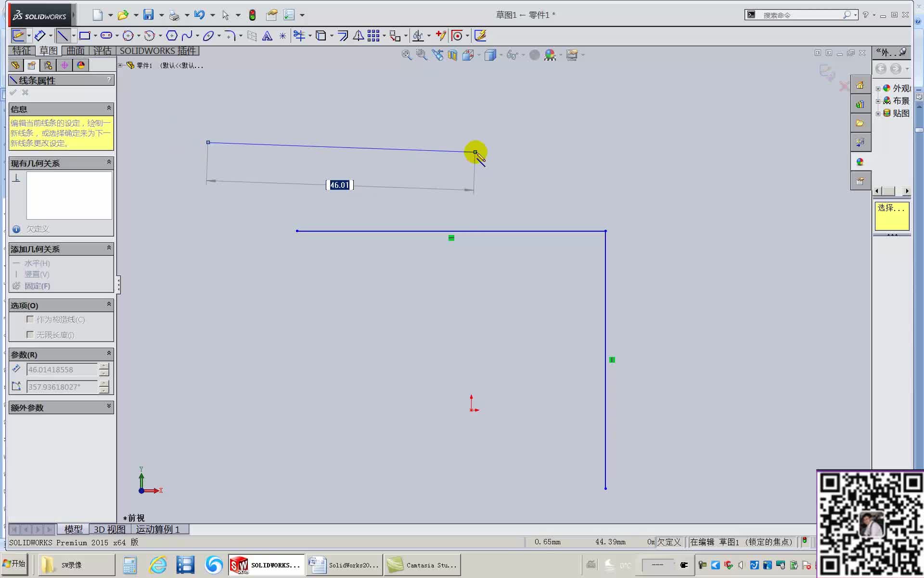
Task: Increase line length with up stepper arrow
Action: click(x=103, y=367)
